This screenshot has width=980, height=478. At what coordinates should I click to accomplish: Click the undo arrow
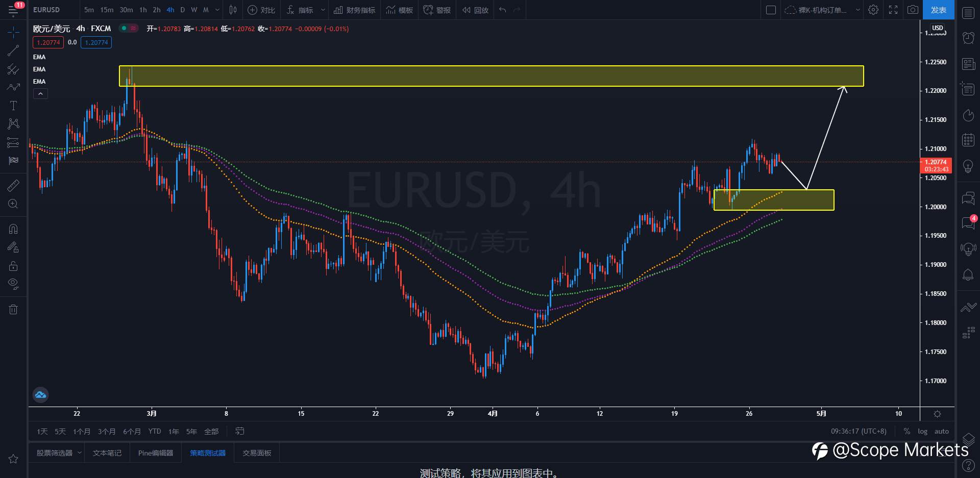503,10
